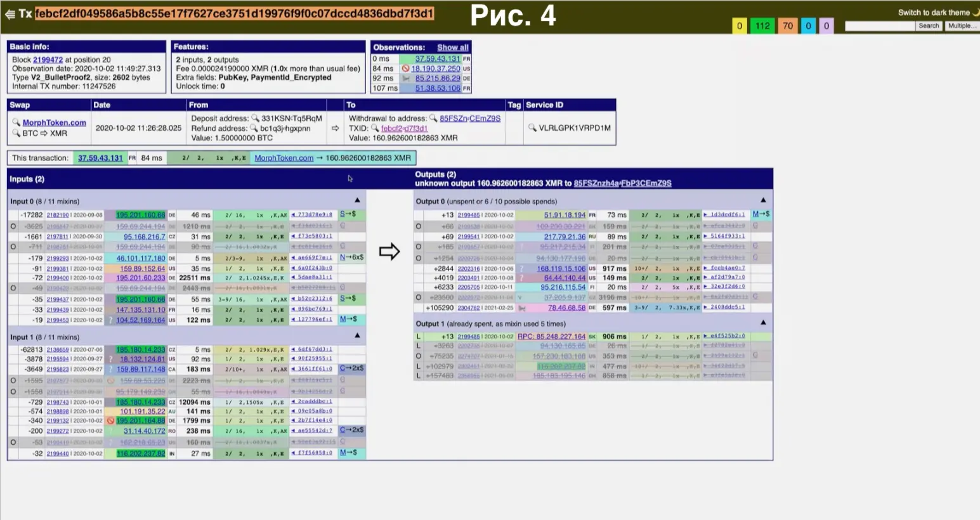Open transaction link 2cadddbc:1

pyautogui.click(x=315, y=402)
